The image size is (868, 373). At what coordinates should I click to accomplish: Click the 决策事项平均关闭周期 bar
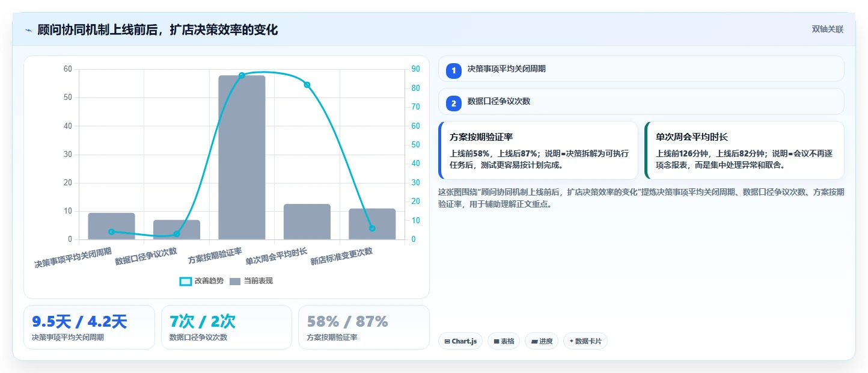tap(111, 226)
